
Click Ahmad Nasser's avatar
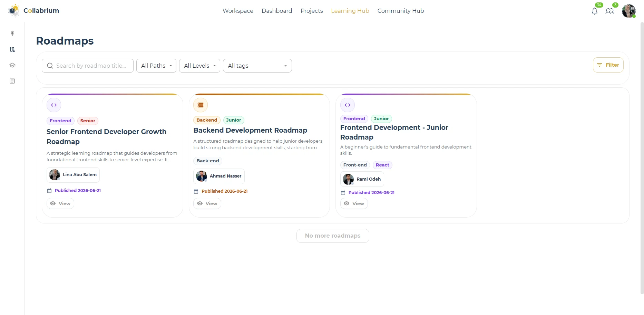(202, 176)
